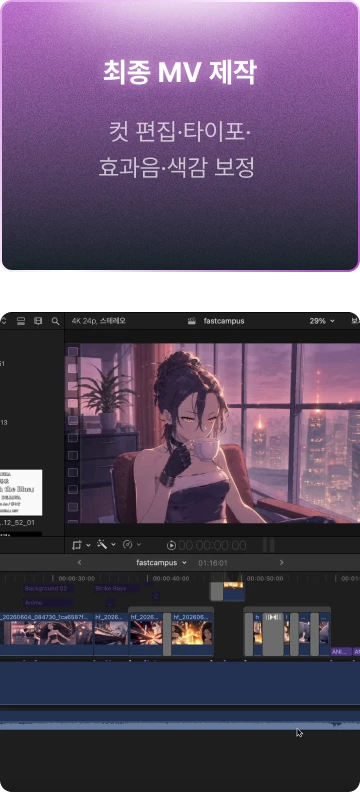360x792 pixels.
Task: Click the fastcampus project name above viewer
Action: [224, 321]
